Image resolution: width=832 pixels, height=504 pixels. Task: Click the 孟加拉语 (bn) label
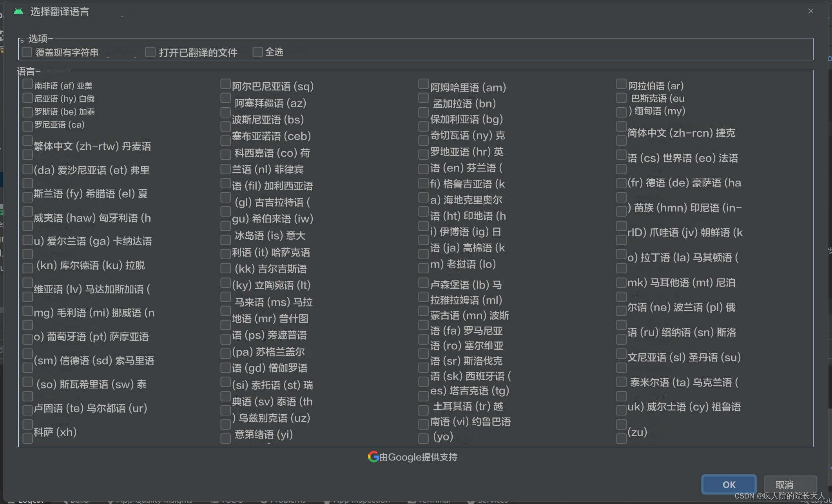click(464, 103)
